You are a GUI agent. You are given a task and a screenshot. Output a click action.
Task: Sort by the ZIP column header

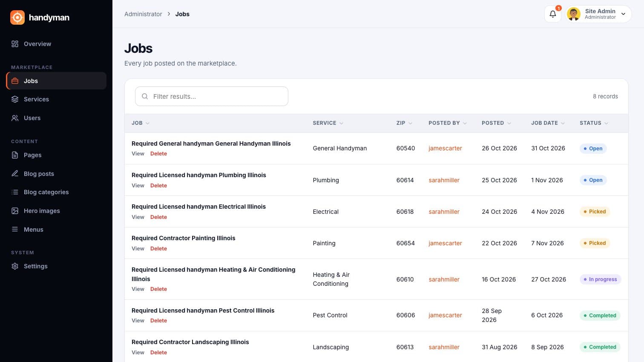[x=404, y=123]
